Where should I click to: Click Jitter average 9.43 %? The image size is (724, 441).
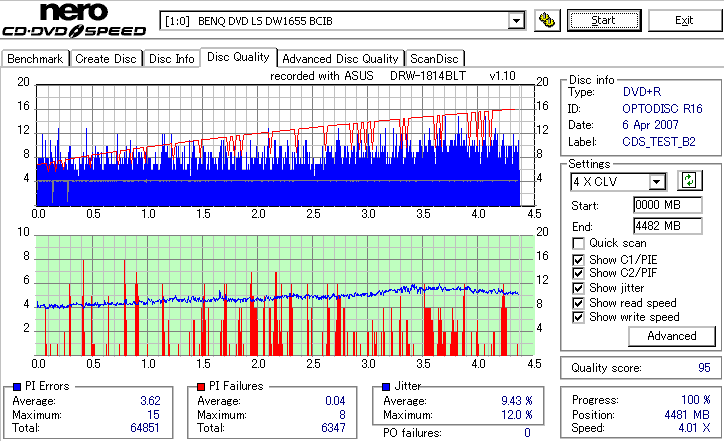pos(517,401)
